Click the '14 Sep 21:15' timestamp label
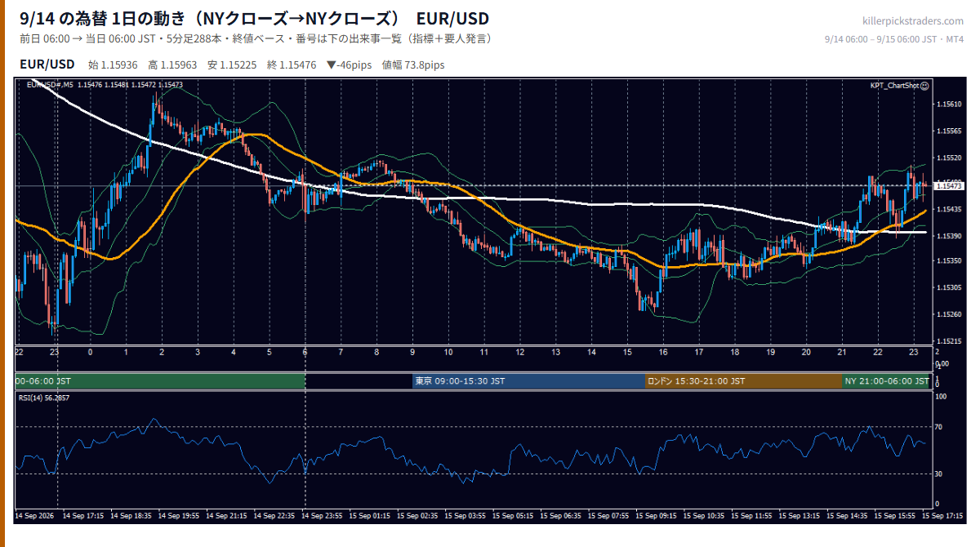The height and width of the screenshot is (547, 980). point(227,516)
